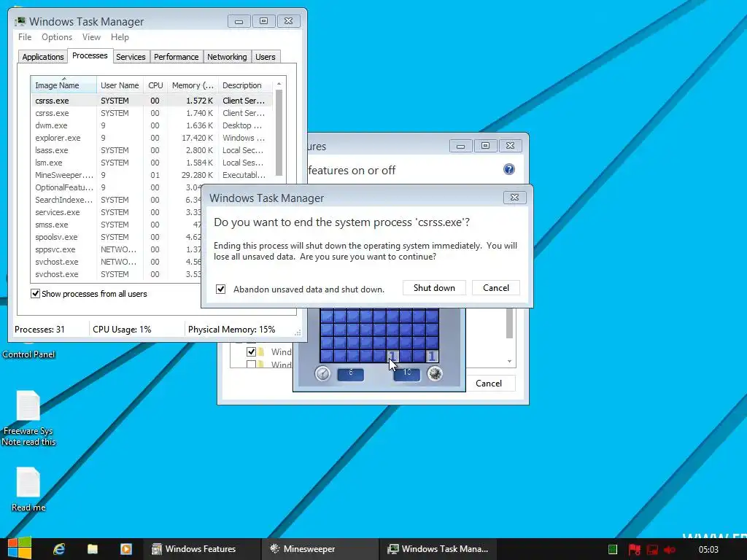
Task: Select MineSweeper process row
Action: (152, 175)
